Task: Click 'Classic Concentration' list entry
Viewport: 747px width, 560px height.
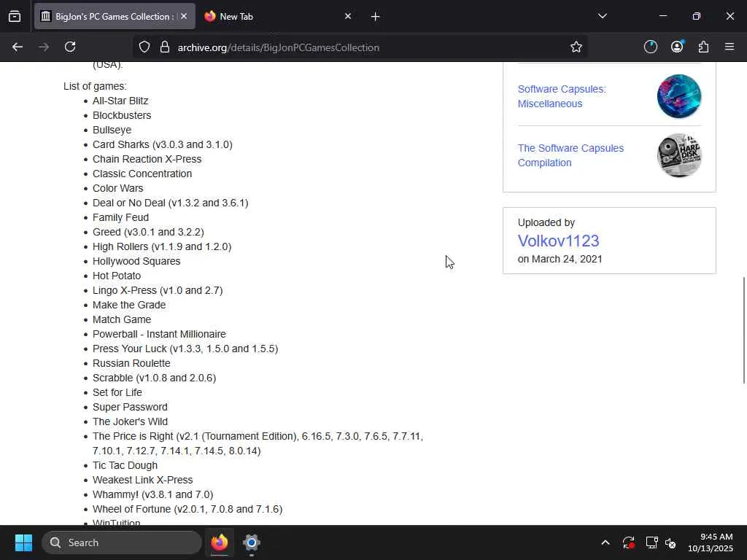Action: click(x=142, y=174)
